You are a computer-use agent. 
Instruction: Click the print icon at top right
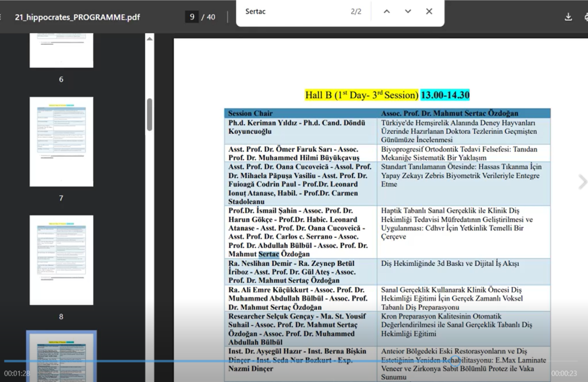point(585,17)
